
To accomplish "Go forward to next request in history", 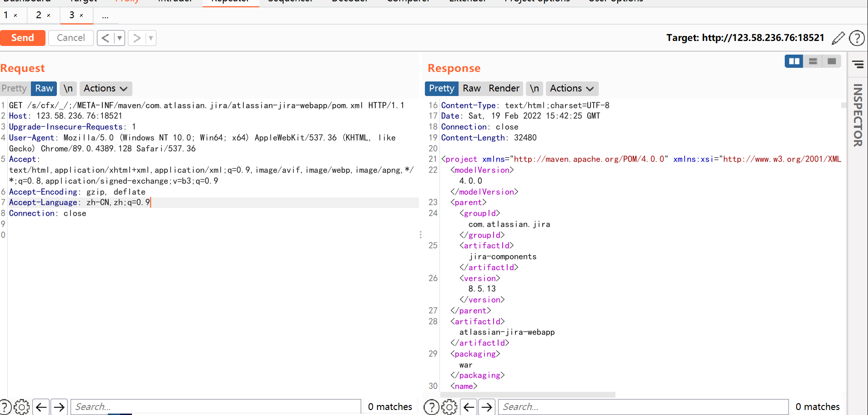I will point(136,38).
